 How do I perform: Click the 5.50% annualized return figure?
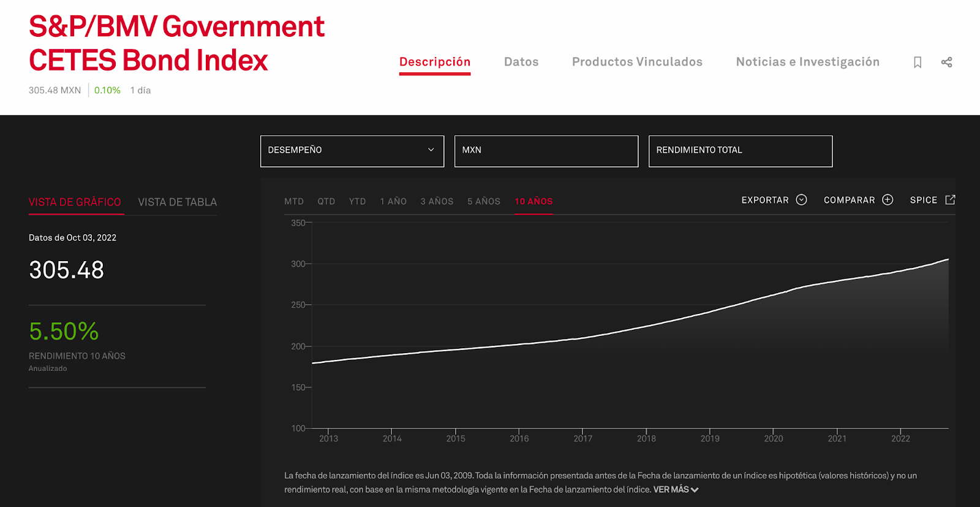pyautogui.click(x=64, y=332)
